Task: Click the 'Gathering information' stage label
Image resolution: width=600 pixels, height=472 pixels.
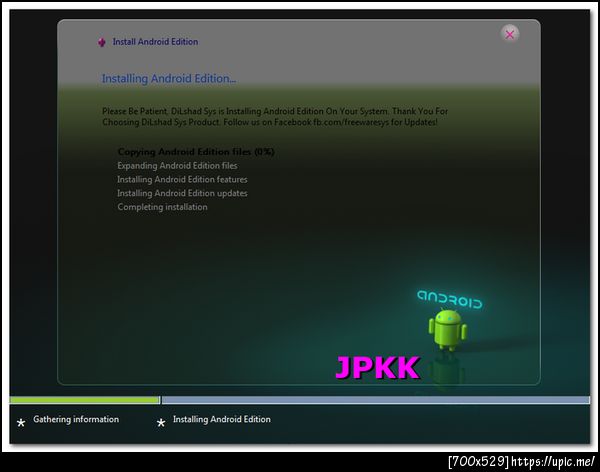Action: tap(76, 420)
